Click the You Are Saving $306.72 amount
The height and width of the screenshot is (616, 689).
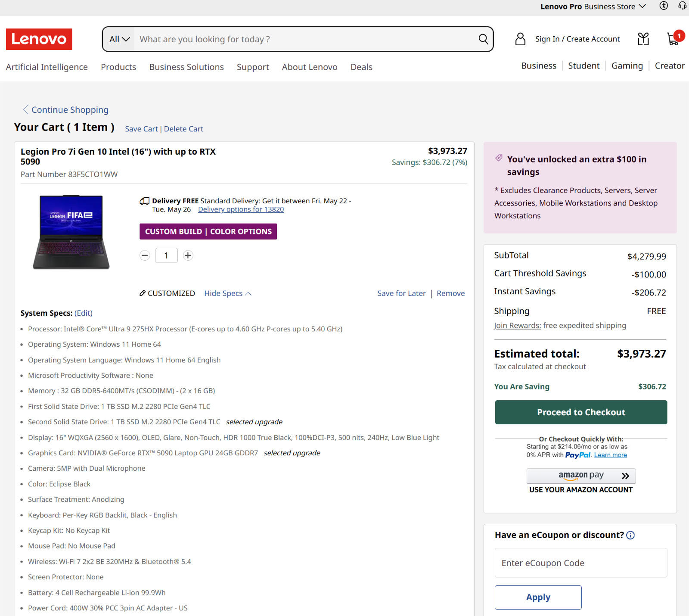point(652,386)
